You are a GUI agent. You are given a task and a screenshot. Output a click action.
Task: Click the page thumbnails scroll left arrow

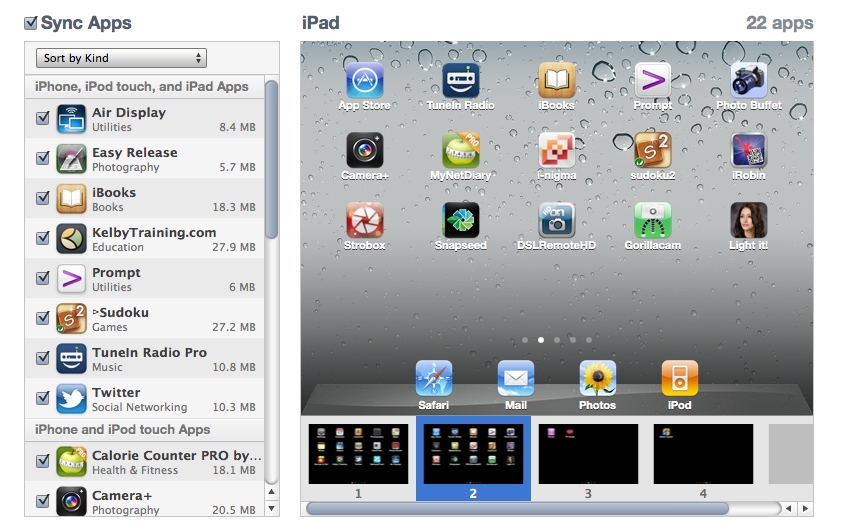coord(789,508)
